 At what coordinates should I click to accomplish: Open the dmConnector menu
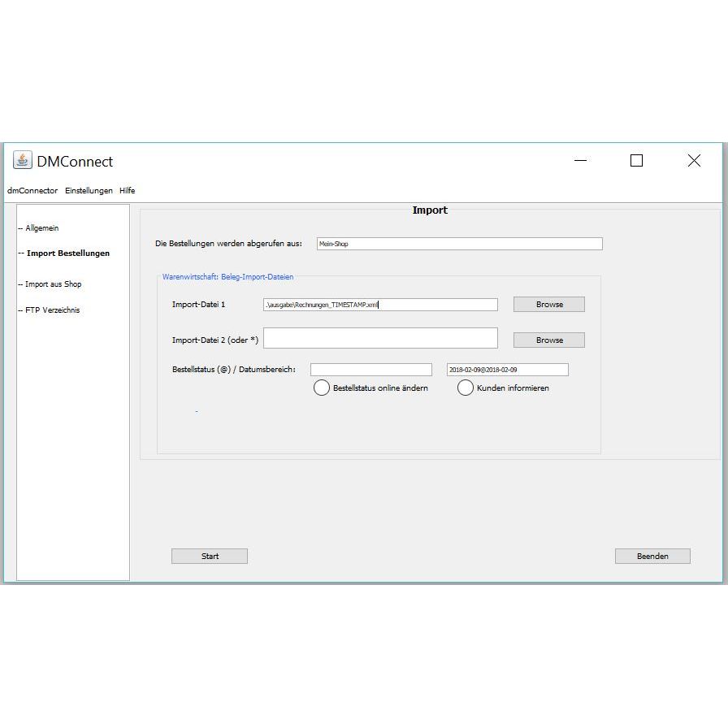point(32,191)
